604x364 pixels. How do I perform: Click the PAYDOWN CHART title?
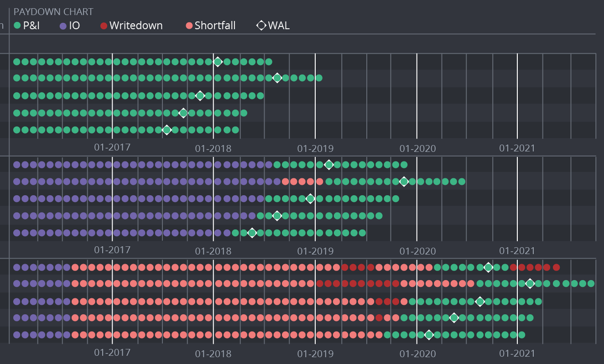[x=53, y=11]
